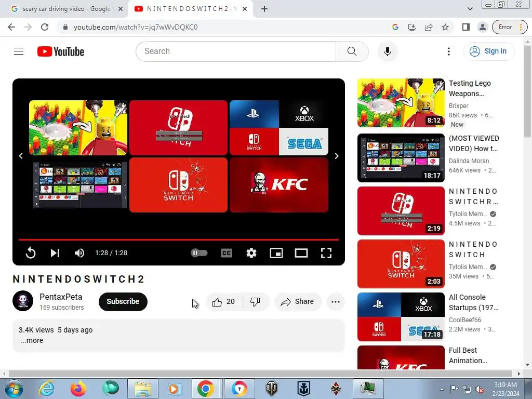Close the scary car driving tab
The height and width of the screenshot is (399, 532).
(121, 9)
